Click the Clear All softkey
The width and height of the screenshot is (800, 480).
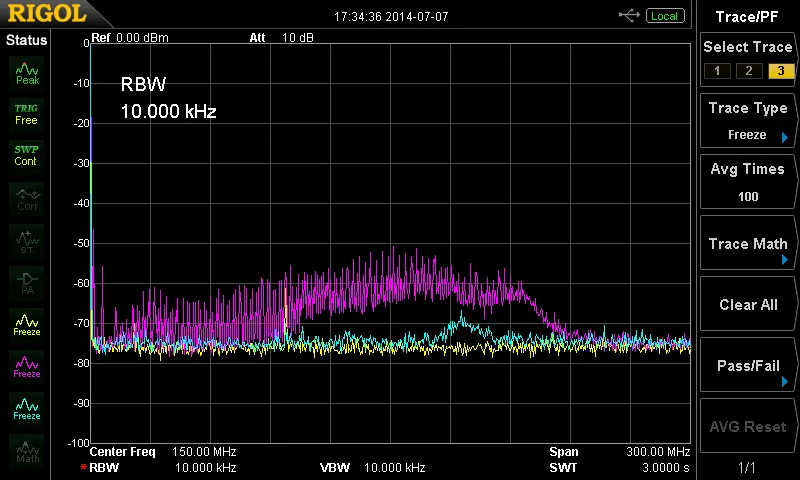(747, 305)
